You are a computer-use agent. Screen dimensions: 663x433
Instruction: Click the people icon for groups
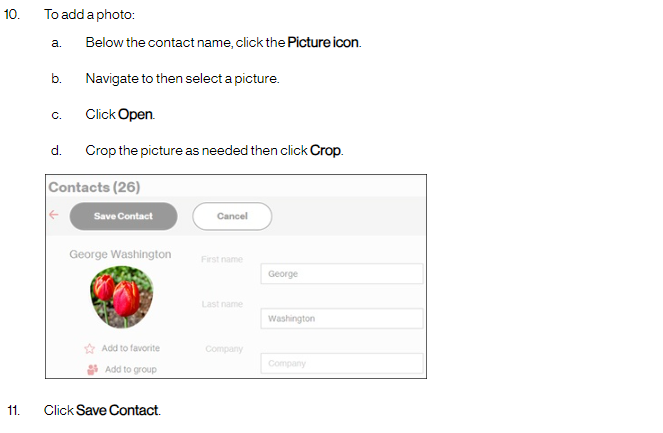click(x=92, y=370)
